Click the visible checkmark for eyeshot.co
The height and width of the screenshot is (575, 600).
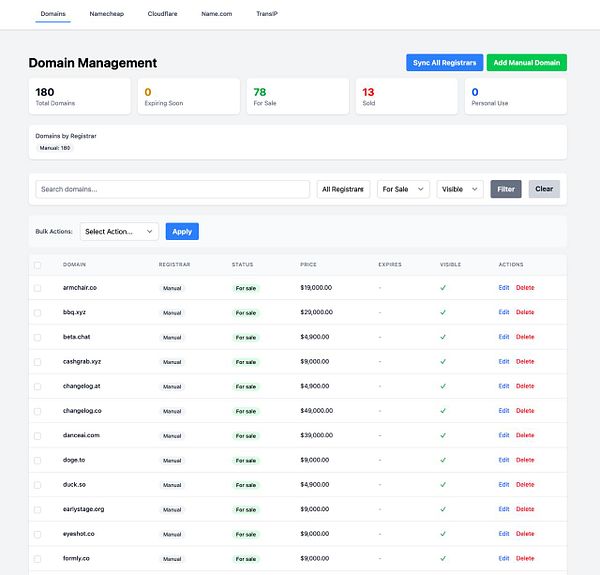[x=443, y=534]
